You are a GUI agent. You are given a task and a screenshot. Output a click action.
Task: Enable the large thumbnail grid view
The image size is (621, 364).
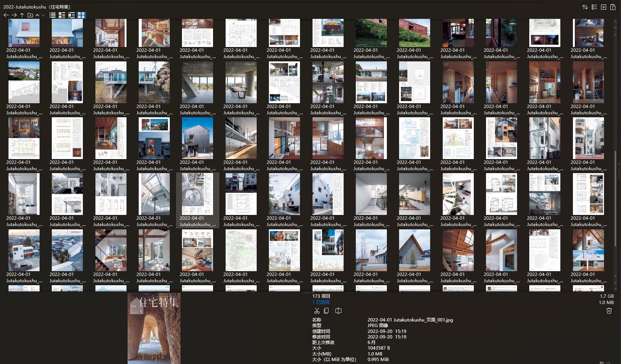coord(81,15)
